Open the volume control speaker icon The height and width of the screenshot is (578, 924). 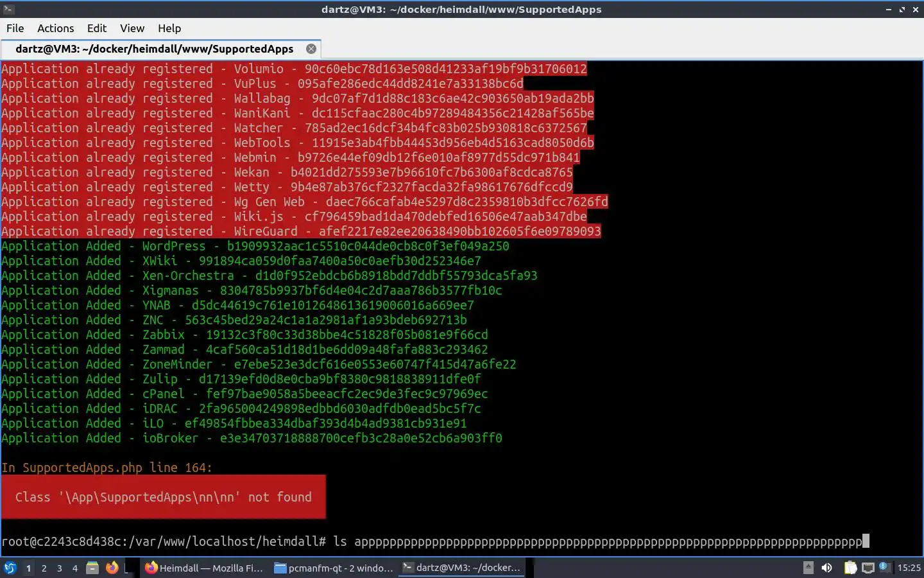pos(827,568)
